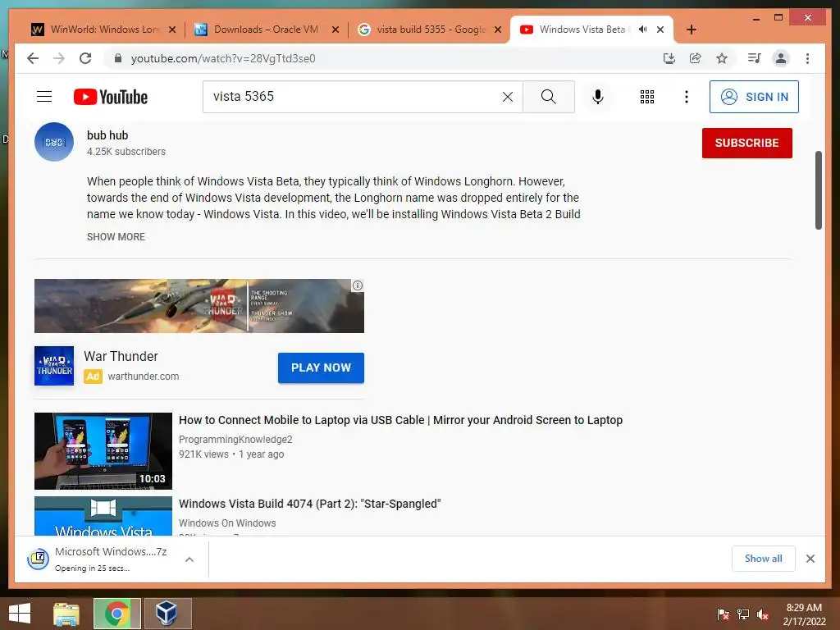Click the site lock icon in address bar
This screenshot has height=630, width=840.
click(118, 58)
